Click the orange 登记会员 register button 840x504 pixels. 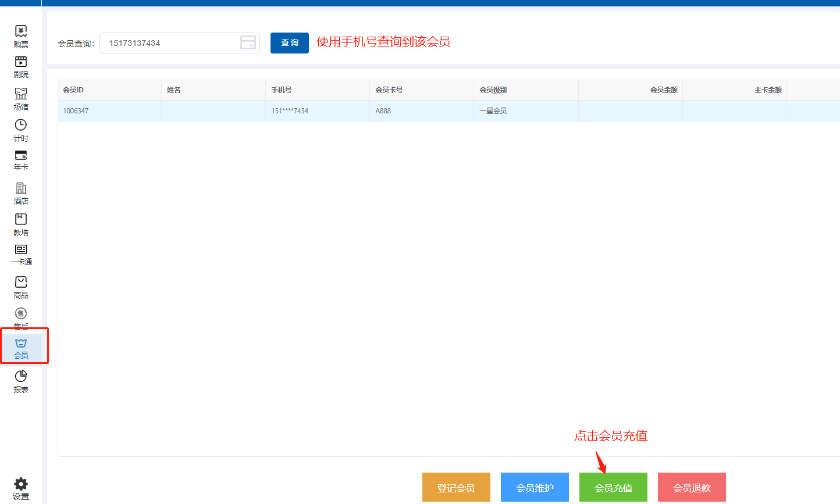(x=456, y=487)
